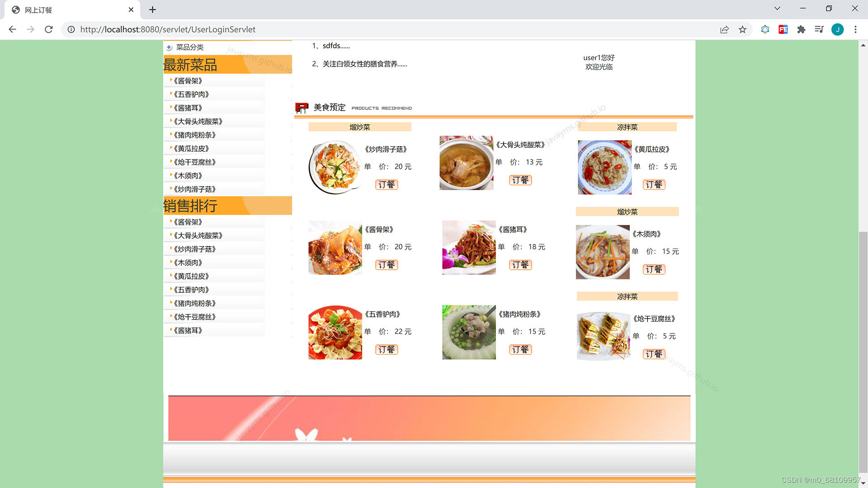Screen dimensions: 868x488
Task: Open 五香驴肉 in the 最新菜品 list
Action: click(191, 94)
